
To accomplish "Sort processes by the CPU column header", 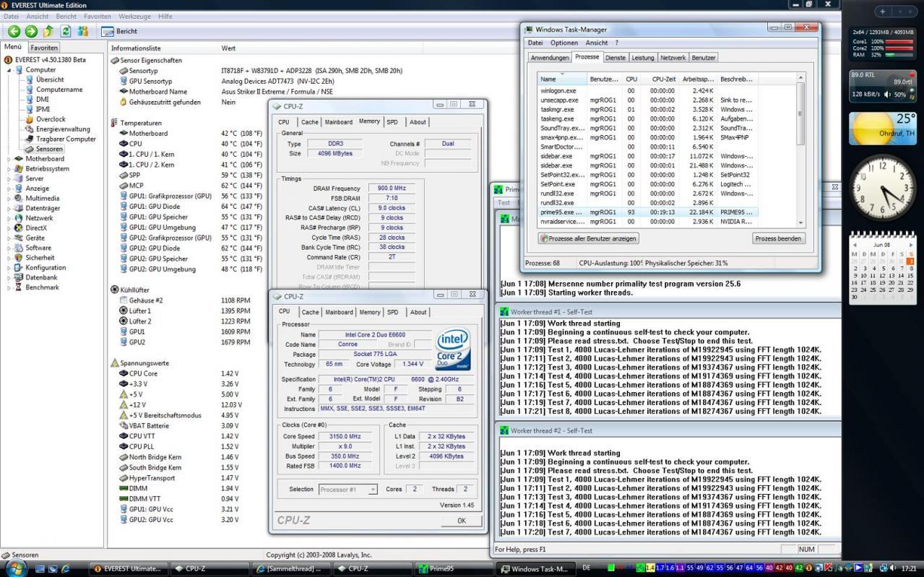I will click(631, 79).
